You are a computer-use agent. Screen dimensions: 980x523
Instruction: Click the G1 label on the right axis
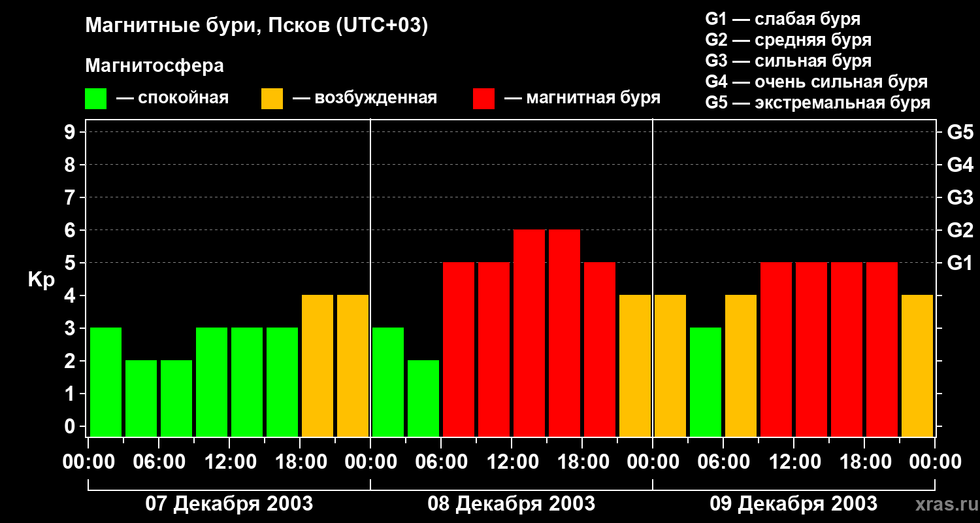pyautogui.click(x=960, y=263)
